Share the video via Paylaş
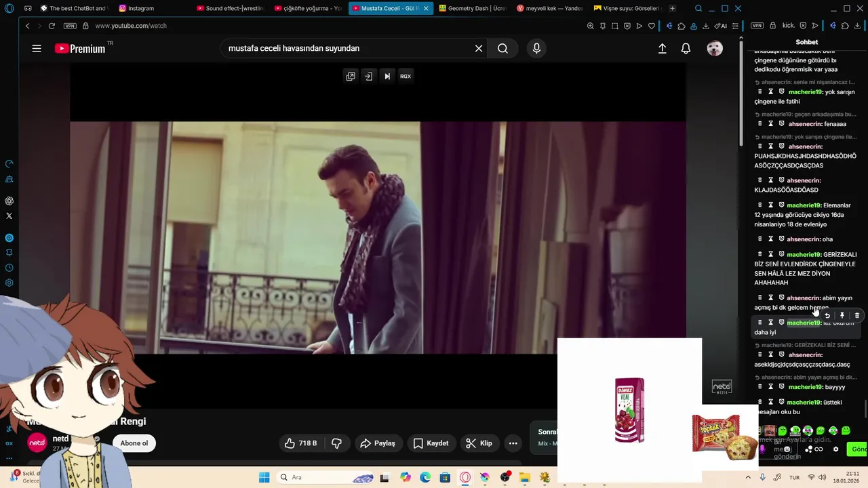This screenshot has width=868, height=488. (x=378, y=443)
